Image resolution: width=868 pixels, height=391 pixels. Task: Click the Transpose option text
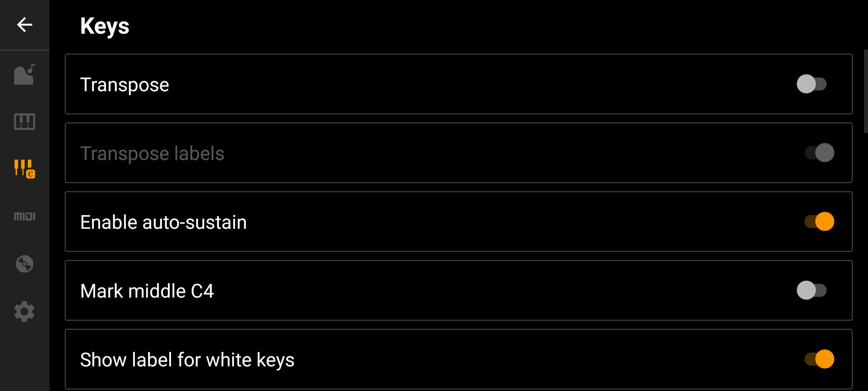pos(124,85)
